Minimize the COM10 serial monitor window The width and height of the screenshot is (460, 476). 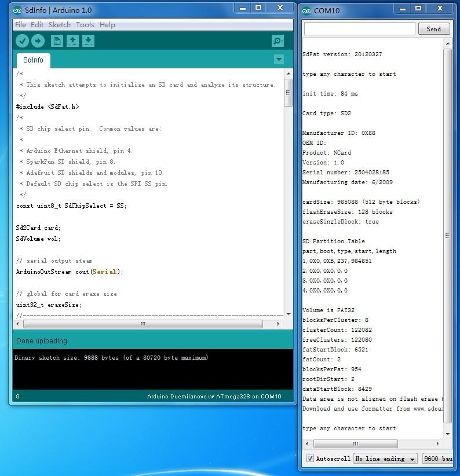tap(403, 9)
